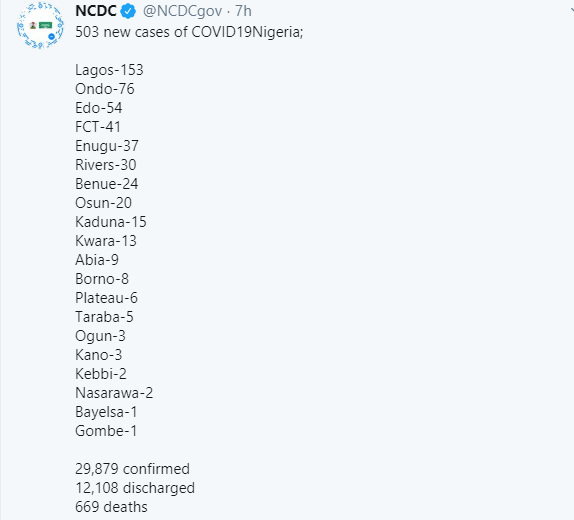Click the Abia-9 entry
The image size is (574, 520).
tap(97, 260)
